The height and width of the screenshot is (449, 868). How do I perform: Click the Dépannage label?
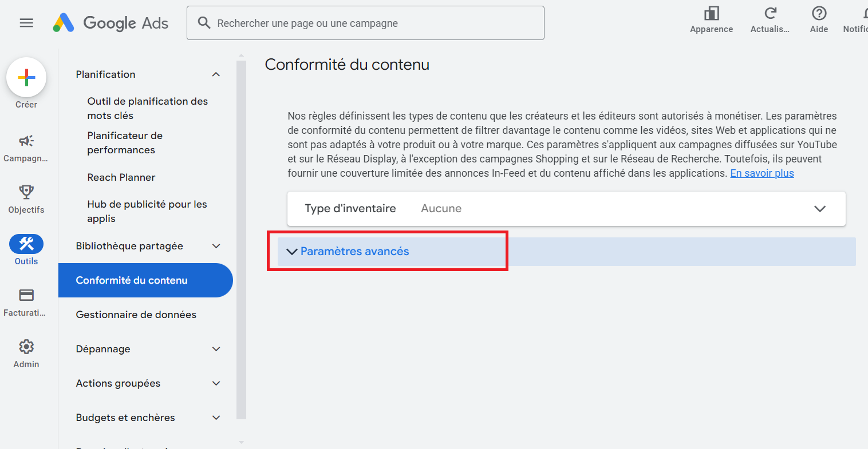point(103,349)
